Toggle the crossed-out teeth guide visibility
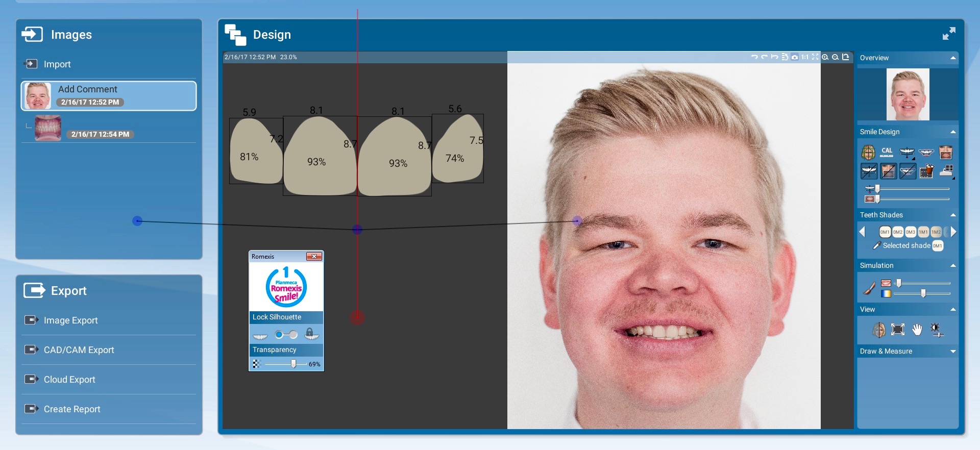Screen dimensions: 980x450 pyautogui.click(x=869, y=171)
